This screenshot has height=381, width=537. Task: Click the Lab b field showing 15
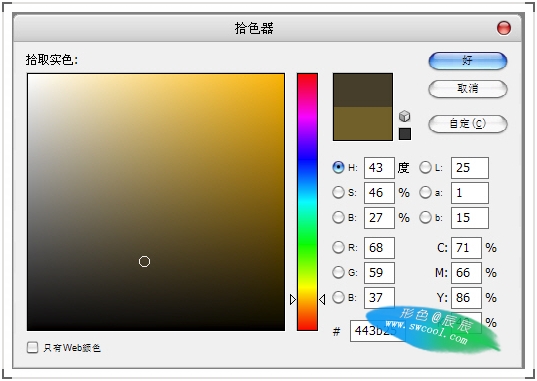(x=470, y=218)
